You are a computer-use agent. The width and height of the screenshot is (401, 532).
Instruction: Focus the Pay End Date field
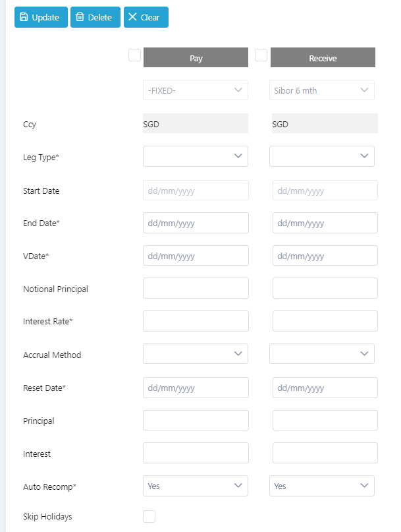[196, 223]
